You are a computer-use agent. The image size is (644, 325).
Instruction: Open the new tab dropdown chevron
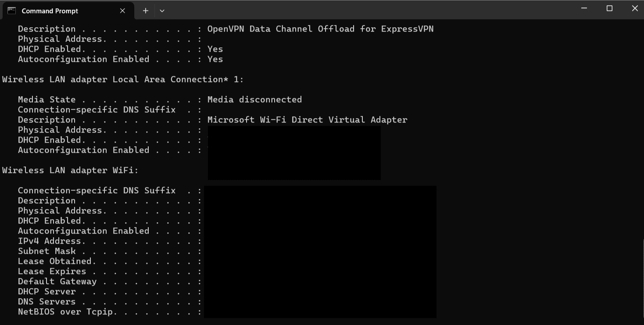[162, 11]
